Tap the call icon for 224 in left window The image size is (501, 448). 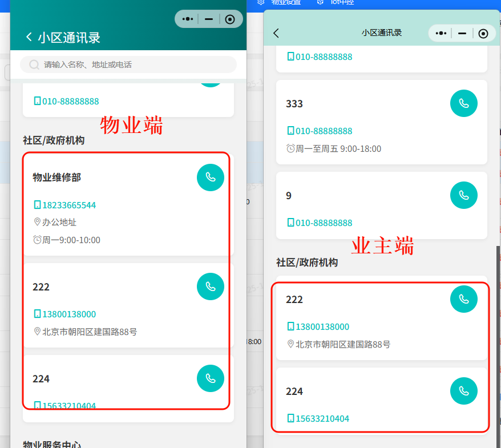210,378
